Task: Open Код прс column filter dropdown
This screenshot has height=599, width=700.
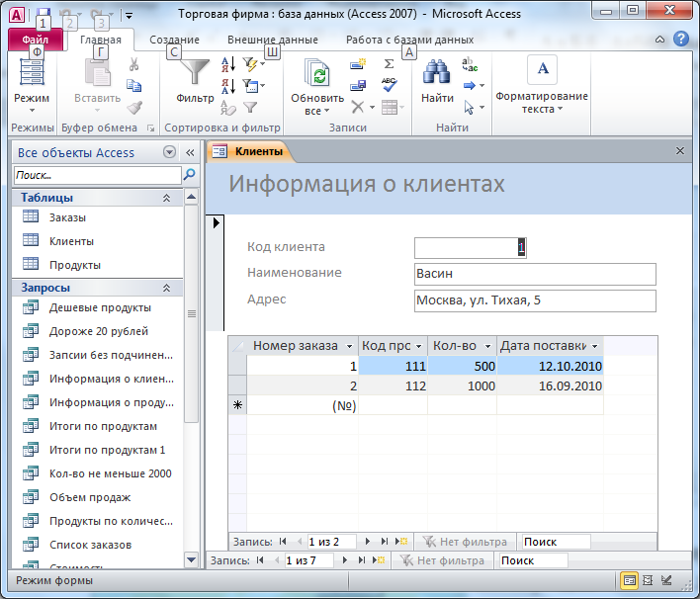Action: [x=419, y=346]
